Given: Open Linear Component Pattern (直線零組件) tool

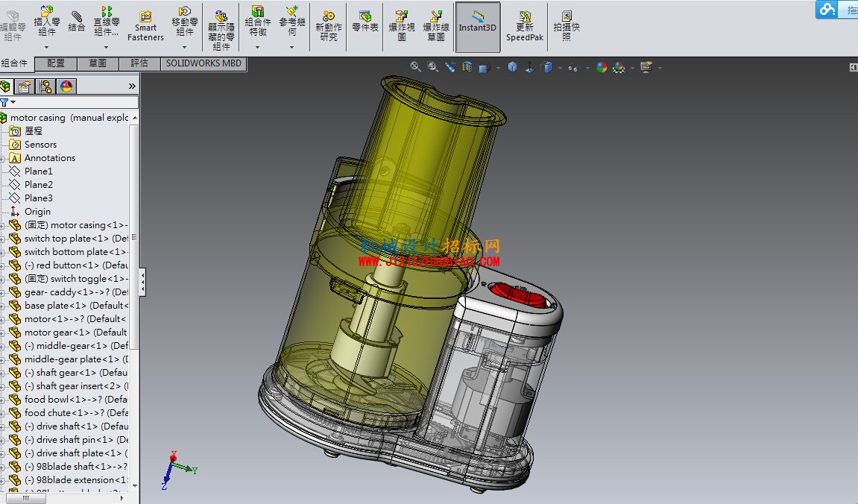Looking at the screenshot, I should pyautogui.click(x=106, y=21).
